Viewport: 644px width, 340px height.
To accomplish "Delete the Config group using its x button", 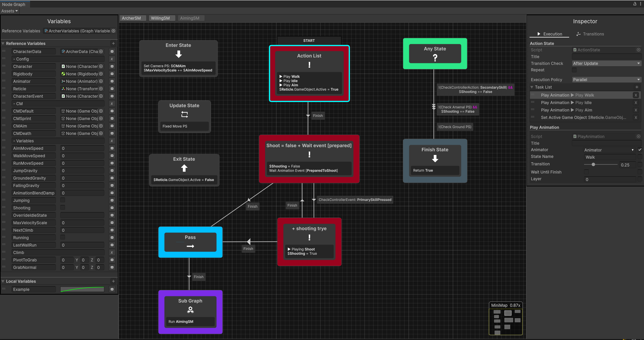I will tap(112, 59).
